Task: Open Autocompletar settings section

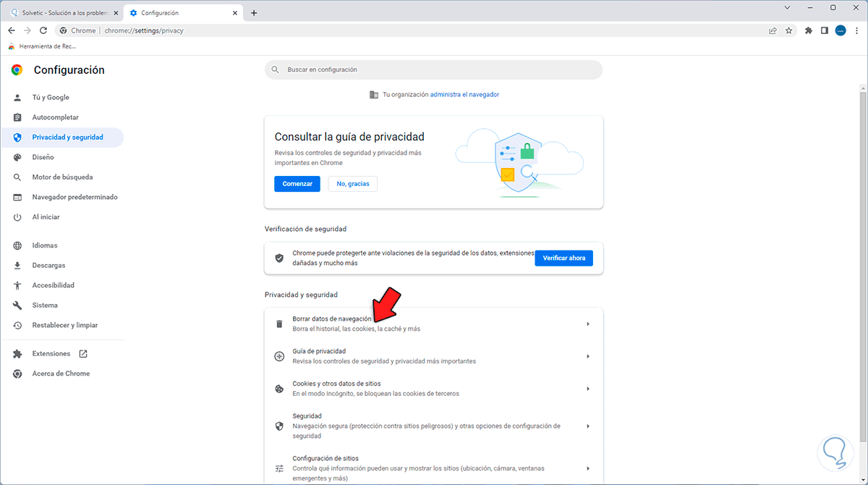Action: 61,117
